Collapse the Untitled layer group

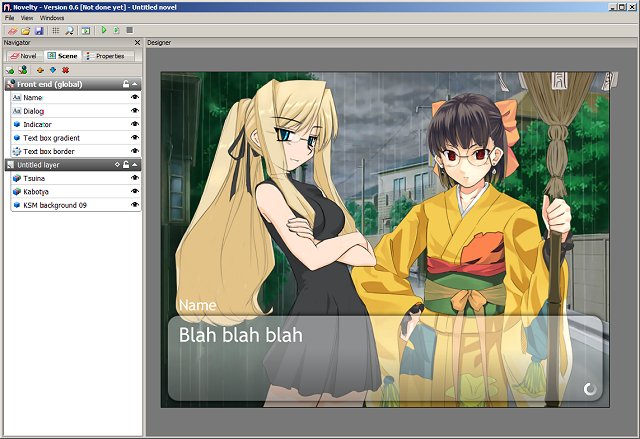[x=135, y=164]
